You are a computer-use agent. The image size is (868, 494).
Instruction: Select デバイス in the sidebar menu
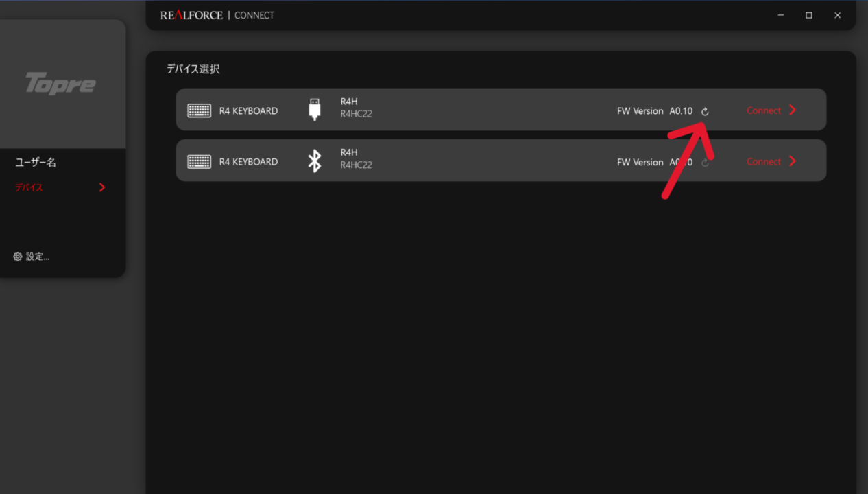click(x=29, y=187)
